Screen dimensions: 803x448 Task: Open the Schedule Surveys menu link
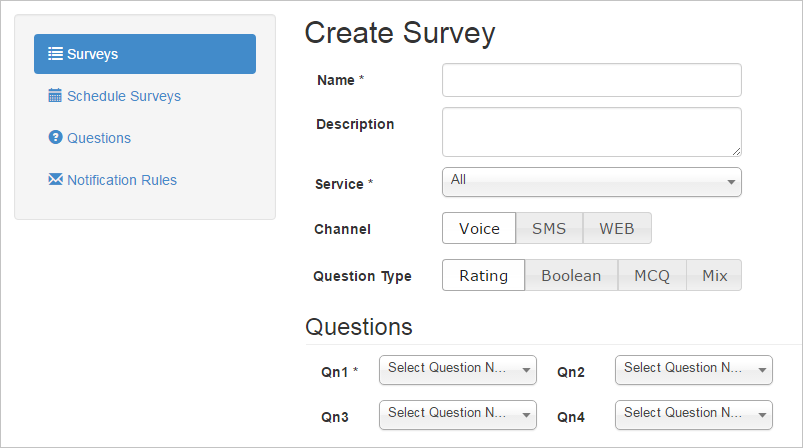pyautogui.click(x=124, y=96)
